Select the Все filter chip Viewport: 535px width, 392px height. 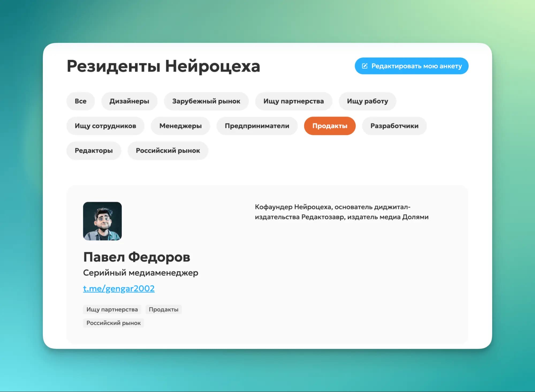(x=81, y=101)
